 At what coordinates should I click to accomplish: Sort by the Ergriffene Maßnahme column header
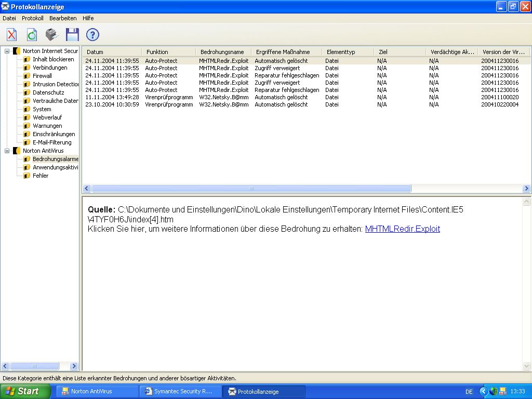pos(286,52)
